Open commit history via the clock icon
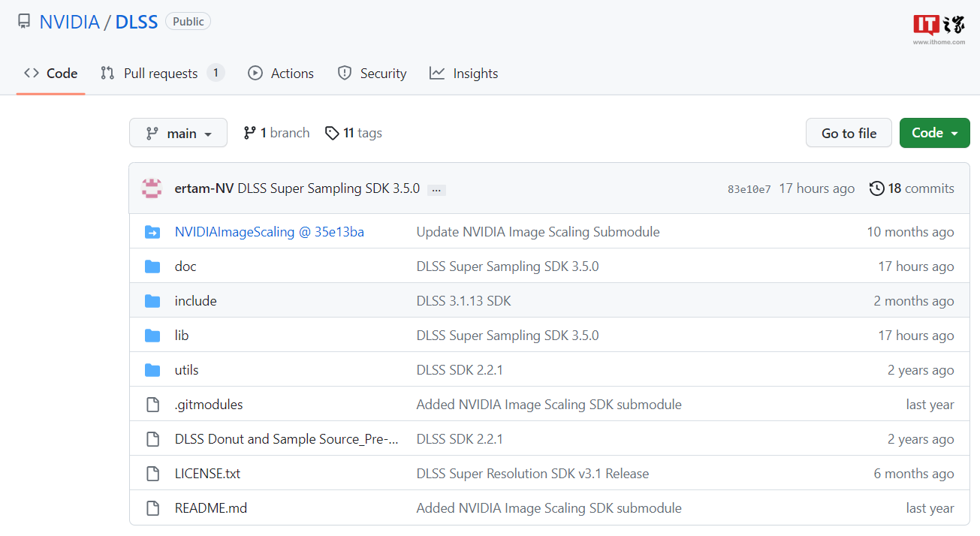Screen dimensions: 980x536 pyautogui.click(x=876, y=188)
